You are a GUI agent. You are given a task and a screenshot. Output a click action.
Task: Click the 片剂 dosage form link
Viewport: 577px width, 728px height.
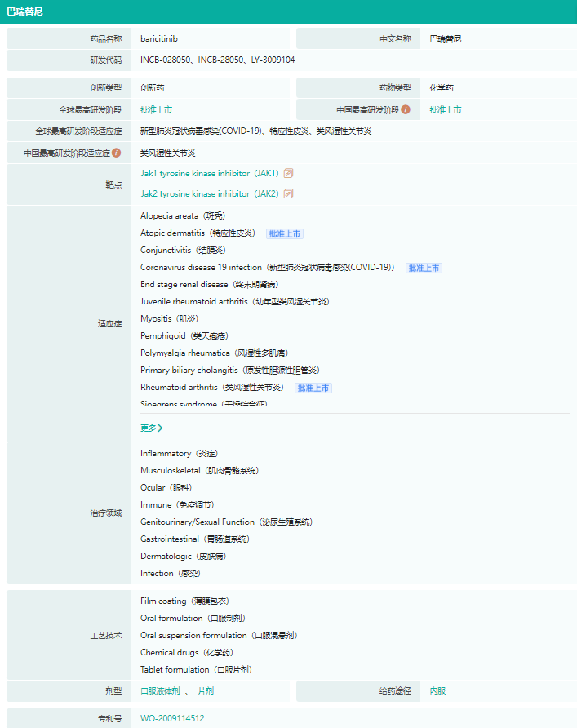tap(206, 690)
